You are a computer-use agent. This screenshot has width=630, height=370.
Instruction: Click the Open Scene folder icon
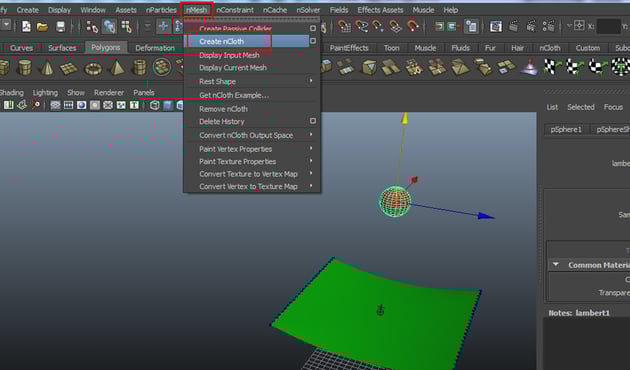pyautogui.click(x=42, y=27)
